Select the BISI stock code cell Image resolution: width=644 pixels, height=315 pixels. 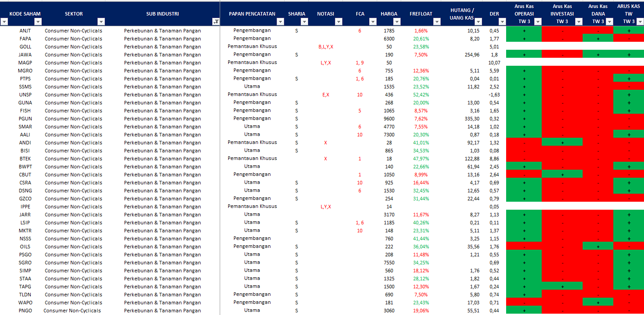[x=25, y=151]
